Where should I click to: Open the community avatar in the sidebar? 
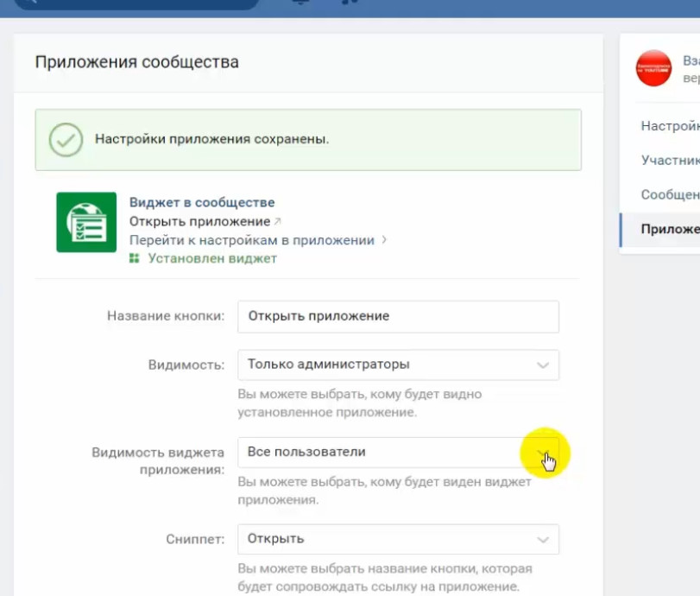[653, 68]
